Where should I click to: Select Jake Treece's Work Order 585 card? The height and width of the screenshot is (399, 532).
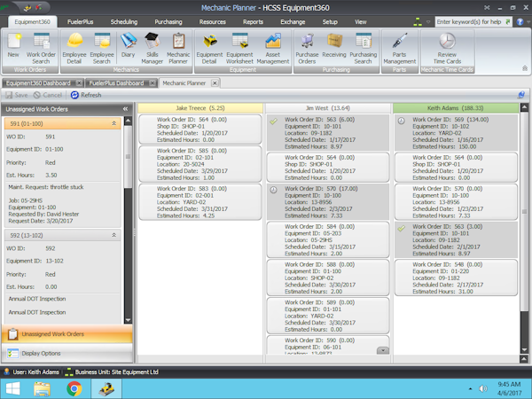coord(200,164)
